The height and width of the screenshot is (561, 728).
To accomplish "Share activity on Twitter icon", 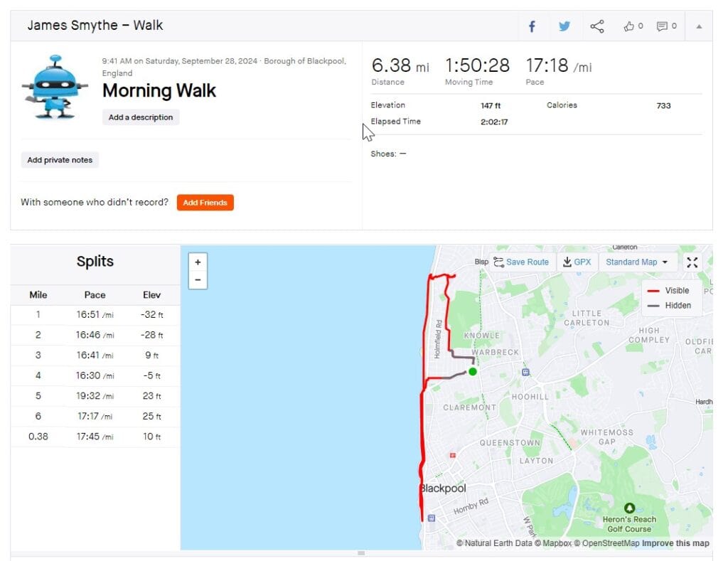I will click(x=564, y=26).
